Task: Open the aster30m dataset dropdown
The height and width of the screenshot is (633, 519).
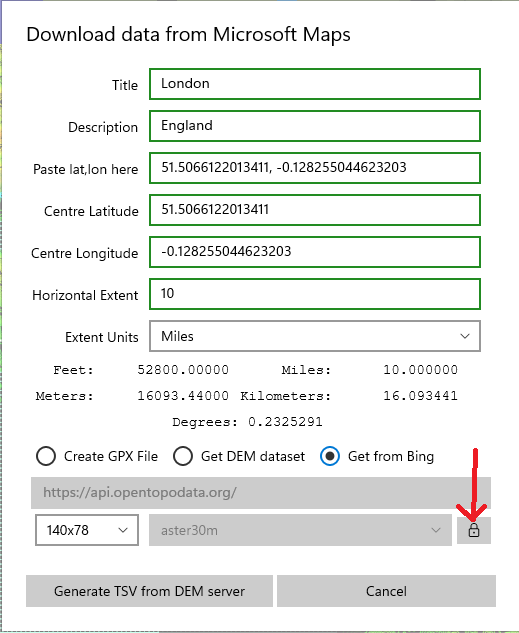Action: coord(300,530)
